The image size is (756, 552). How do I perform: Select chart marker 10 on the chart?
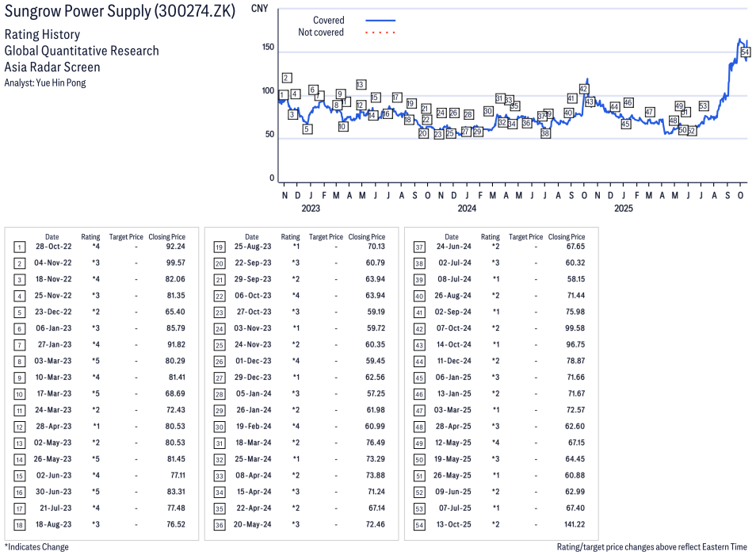click(342, 126)
